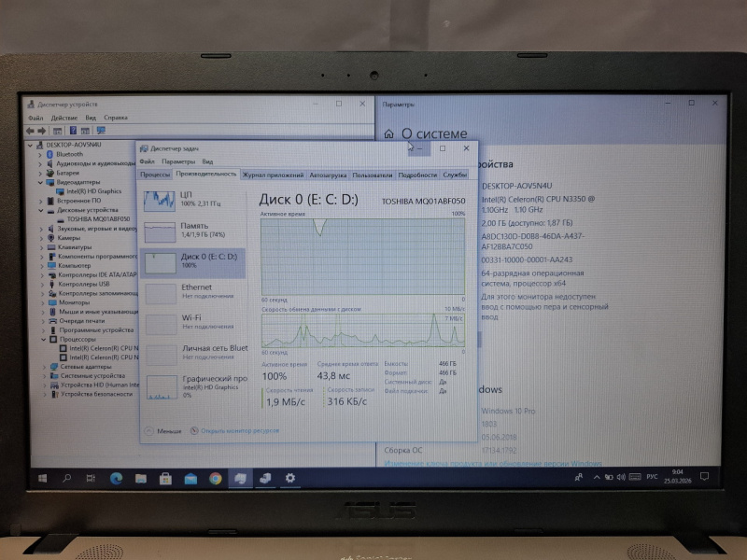Open the Параметры menu in Task Manager
747x560 pixels.
177,161
